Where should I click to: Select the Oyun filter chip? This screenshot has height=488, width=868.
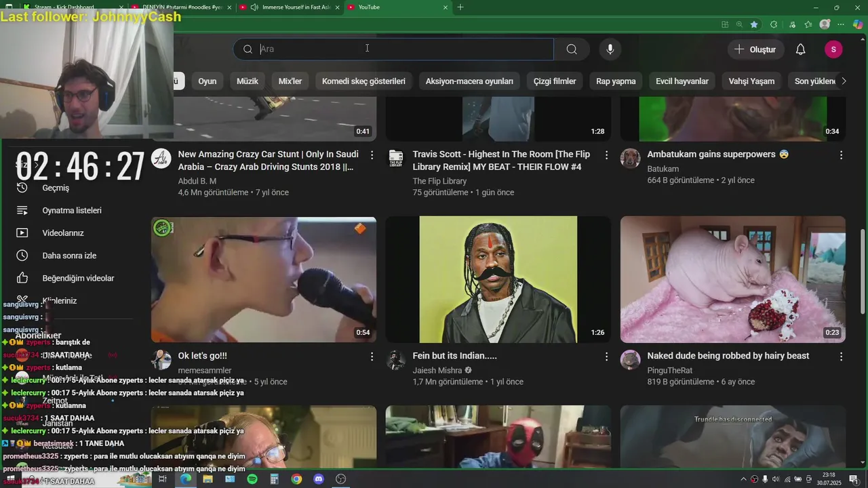point(208,81)
